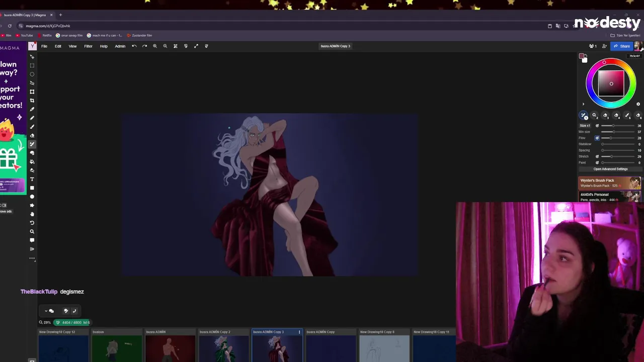
Task: Select the brush tool
Action: click(32, 127)
